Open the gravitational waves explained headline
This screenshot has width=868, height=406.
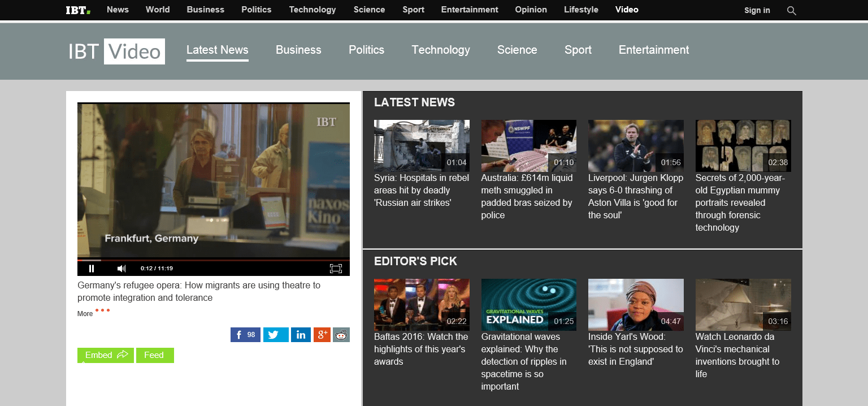(x=524, y=362)
